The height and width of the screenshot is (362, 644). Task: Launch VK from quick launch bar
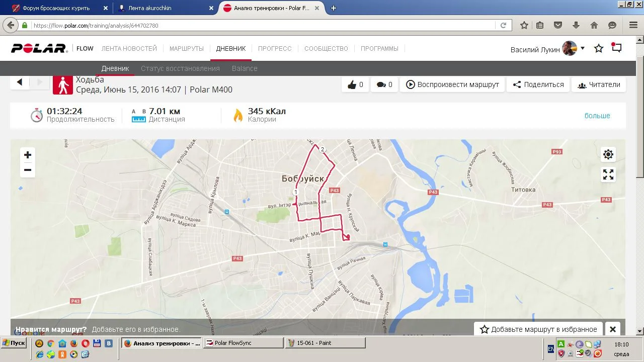[x=108, y=343]
